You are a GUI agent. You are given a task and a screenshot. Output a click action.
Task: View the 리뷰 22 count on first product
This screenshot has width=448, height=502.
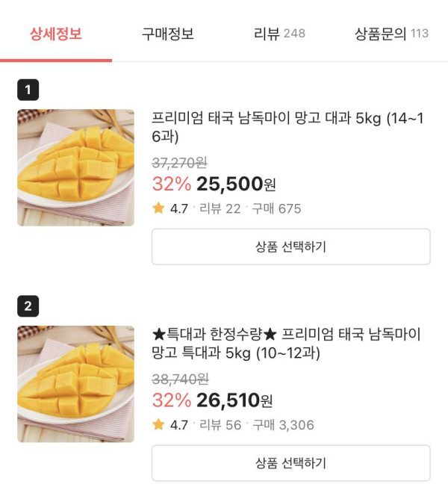(x=220, y=208)
